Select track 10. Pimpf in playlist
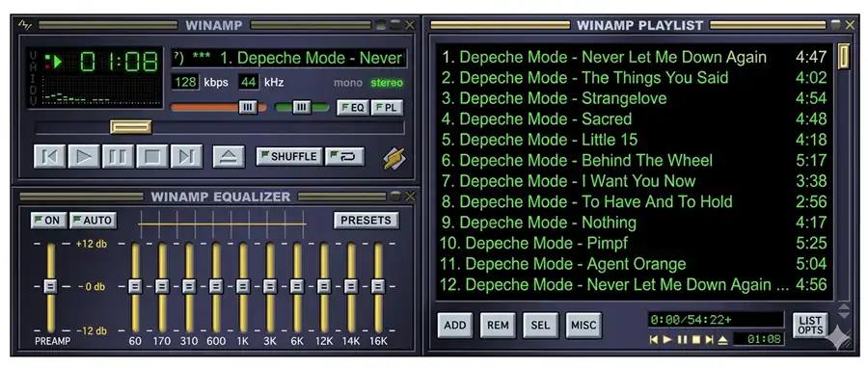Viewport: 868px width, 368px height. pos(634,243)
